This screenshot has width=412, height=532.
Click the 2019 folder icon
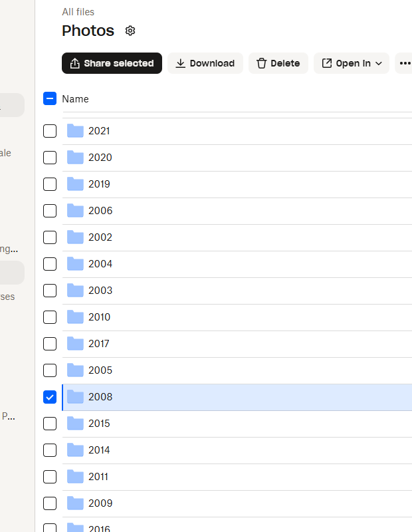(75, 184)
